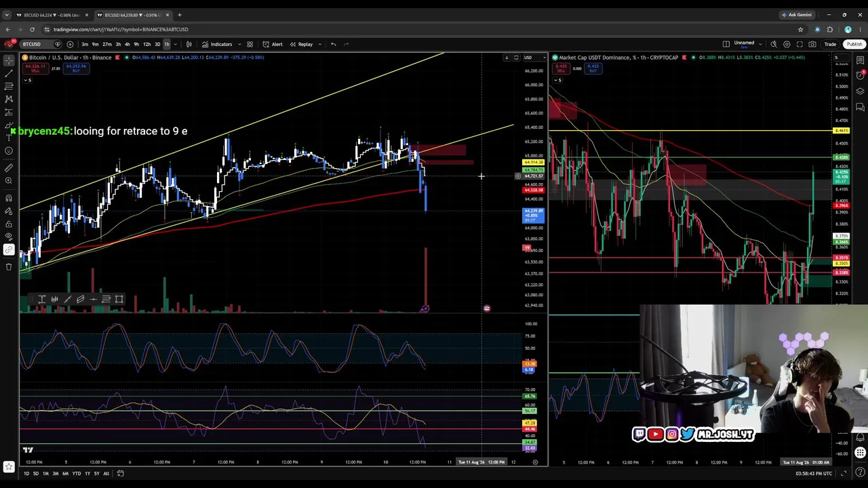
Task: Open the Indicators dialog
Action: (217, 44)
